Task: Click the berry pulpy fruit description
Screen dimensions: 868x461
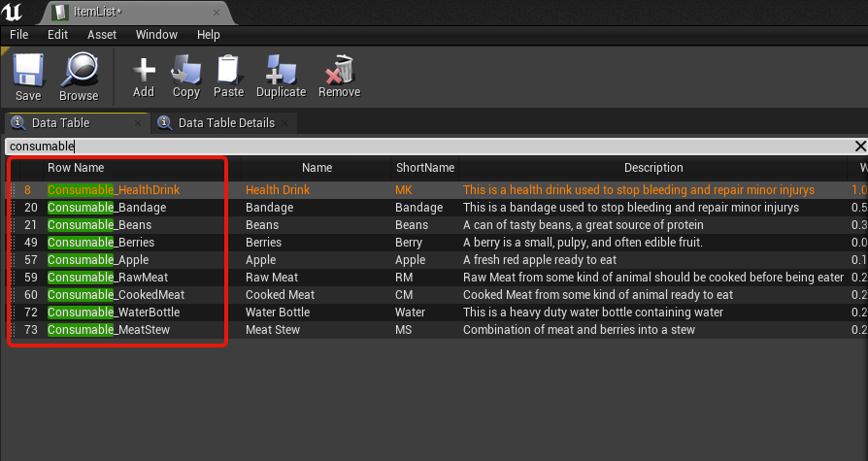Action: coord(583,243)
